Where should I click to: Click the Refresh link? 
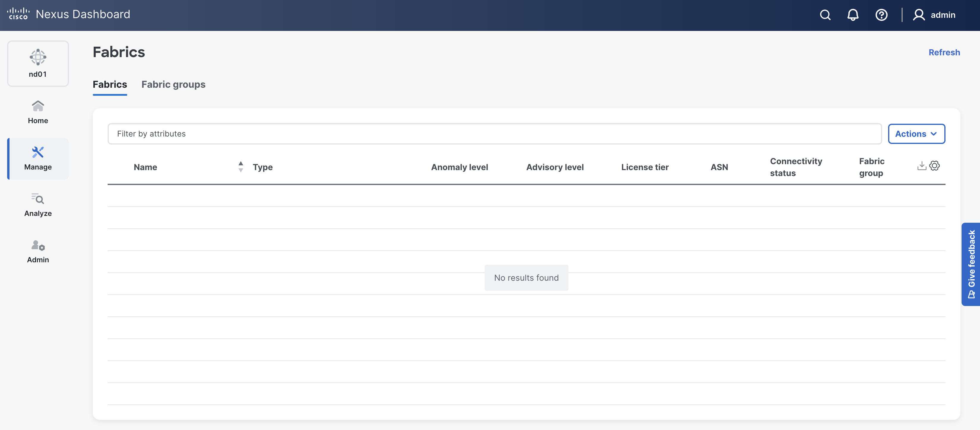(944, 52)
